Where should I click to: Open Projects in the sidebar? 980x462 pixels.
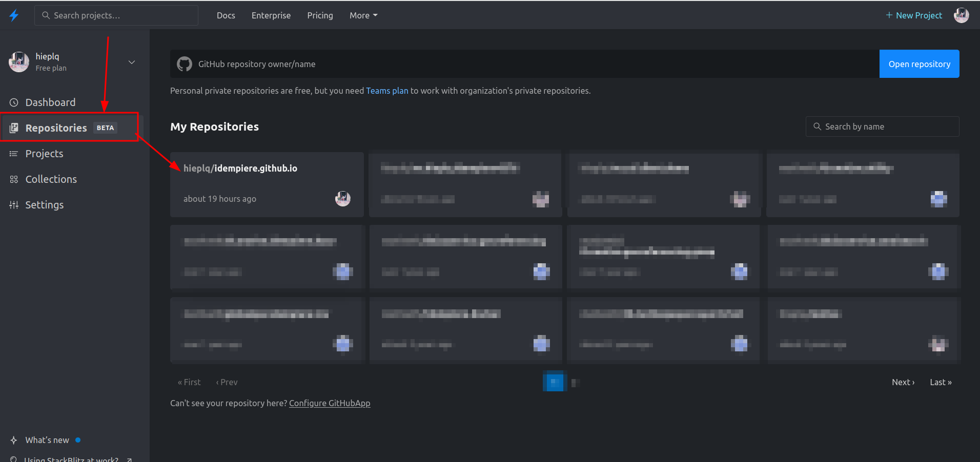(44, 154)
